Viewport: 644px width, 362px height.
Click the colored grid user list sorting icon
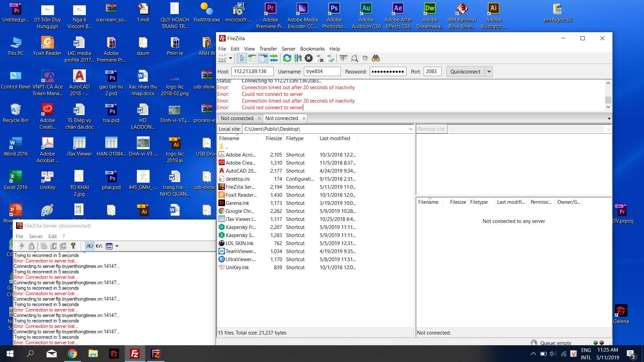pyautogui.click(x=109, y=246)
